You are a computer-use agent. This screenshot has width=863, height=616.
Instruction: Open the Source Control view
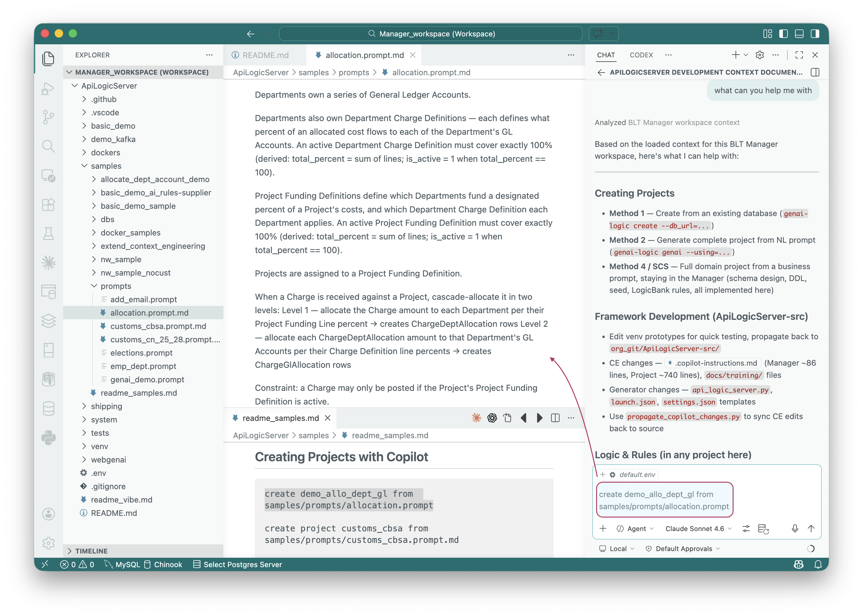click(48, 117)
